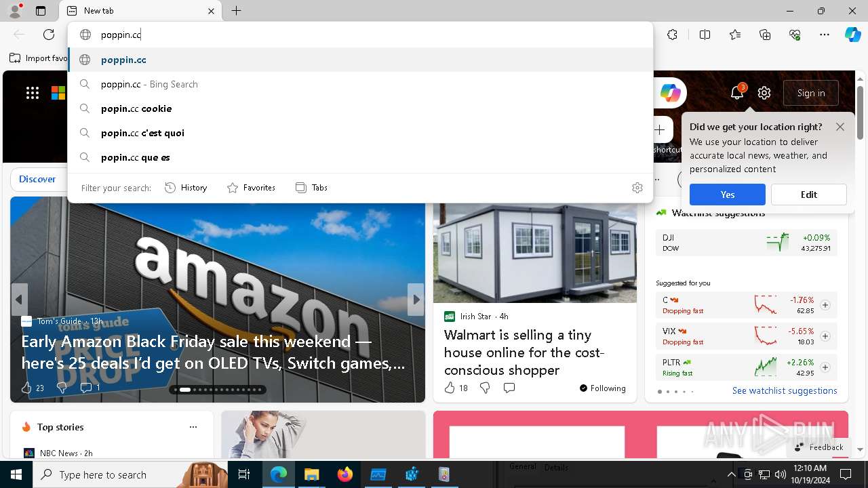
Task: Open the notifications bell icon
Action: (737, 93)
